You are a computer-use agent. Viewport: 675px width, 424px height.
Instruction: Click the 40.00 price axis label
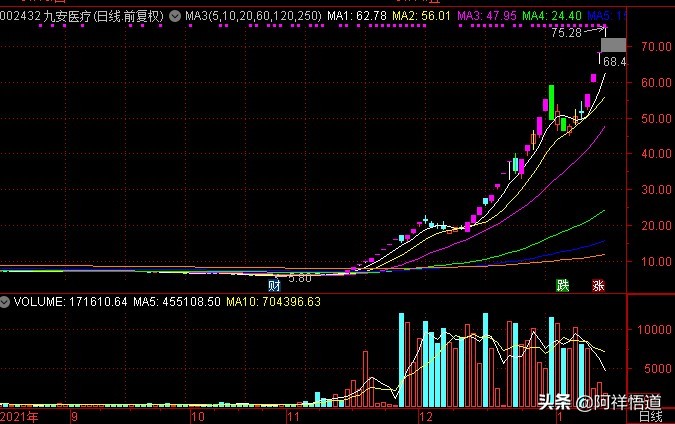[656, 154]
